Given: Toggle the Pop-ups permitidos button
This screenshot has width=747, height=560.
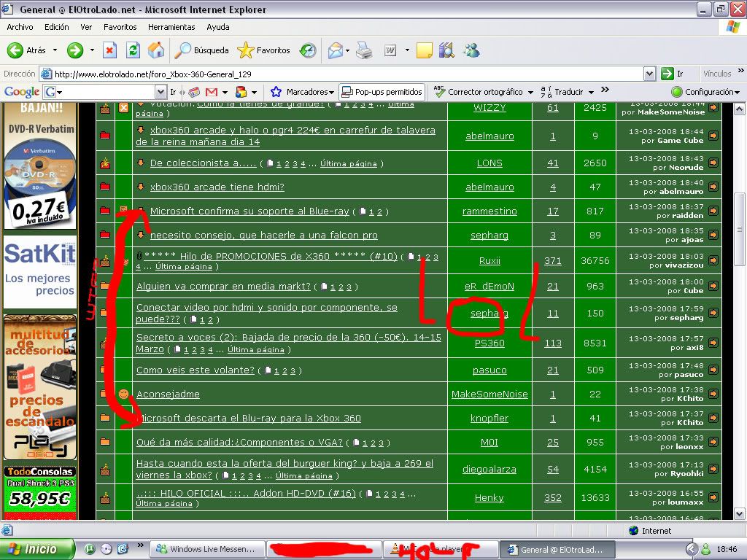Looking at the screenshot, I should [382, 92].
